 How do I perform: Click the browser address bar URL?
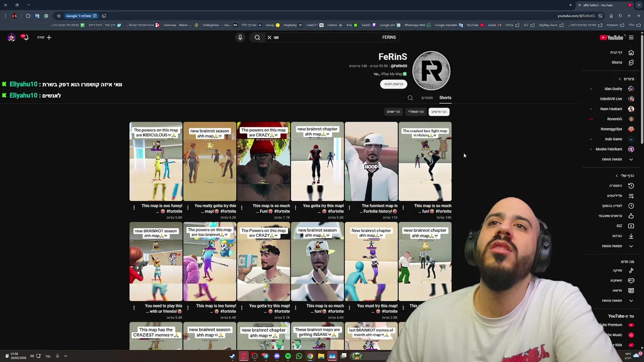[576, 16]
